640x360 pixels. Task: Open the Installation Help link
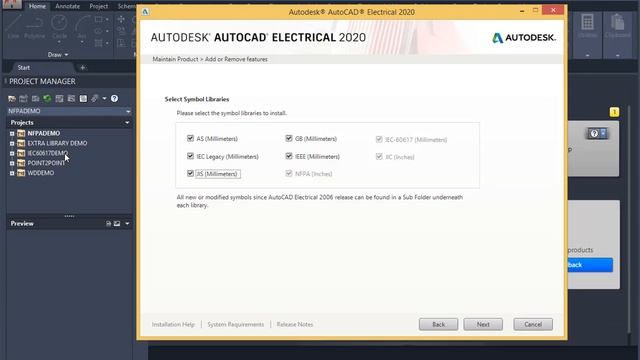(x=173, y=324)
